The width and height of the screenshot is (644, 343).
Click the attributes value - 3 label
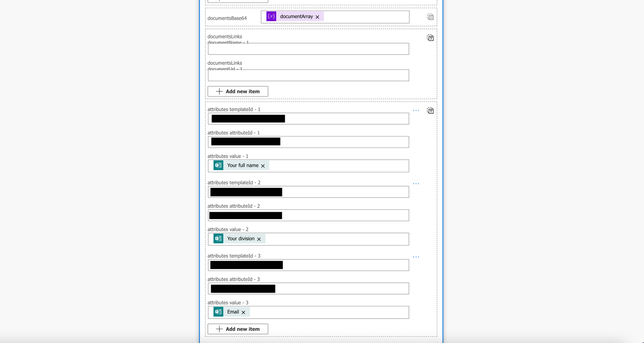[228, 303]
